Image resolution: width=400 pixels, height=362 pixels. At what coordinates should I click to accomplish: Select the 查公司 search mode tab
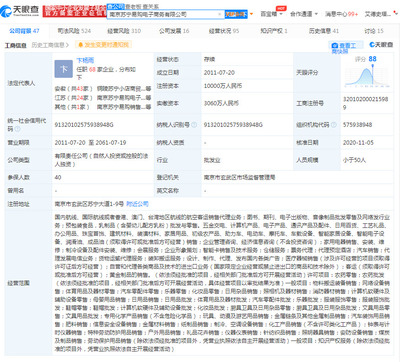[115, 6]
